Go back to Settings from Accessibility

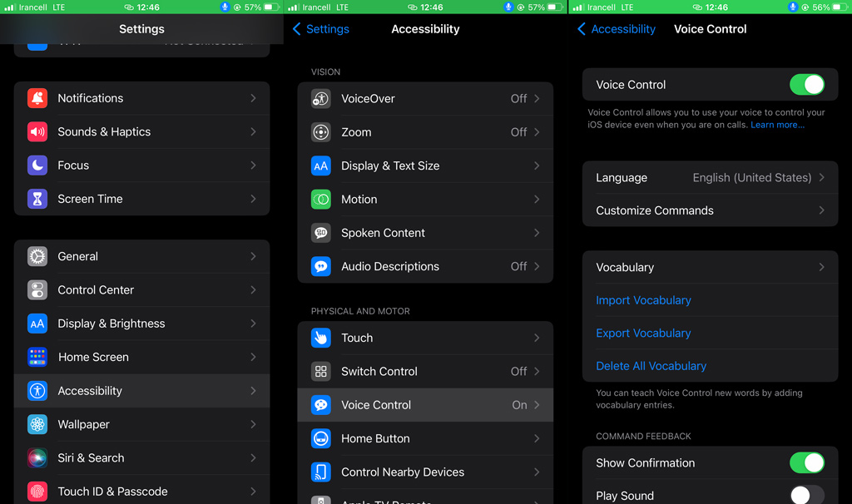(321, 29)
